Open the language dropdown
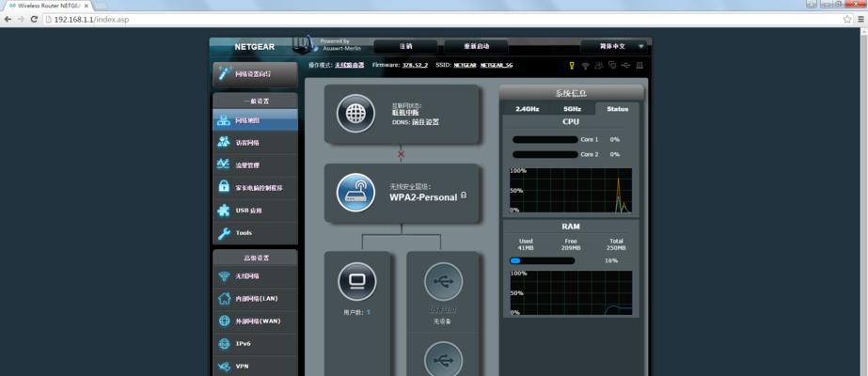The width and height of the screenshot is (868, 376). pos(614,46)
